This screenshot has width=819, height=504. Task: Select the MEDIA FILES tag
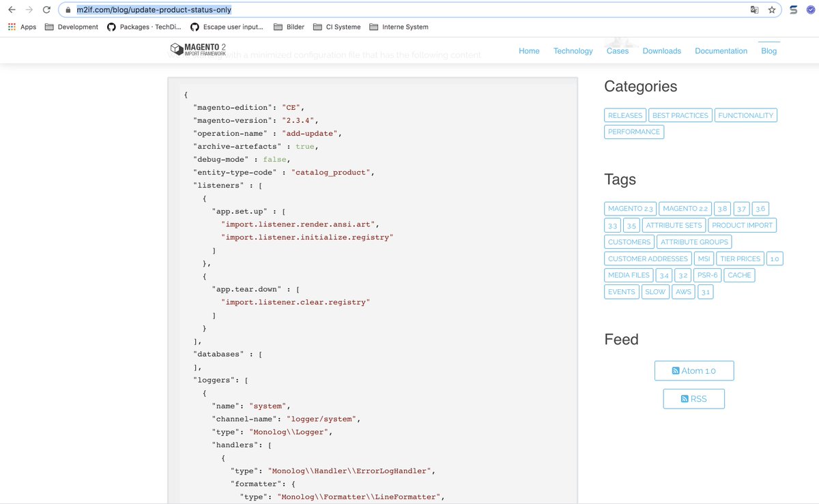point(629,275)
